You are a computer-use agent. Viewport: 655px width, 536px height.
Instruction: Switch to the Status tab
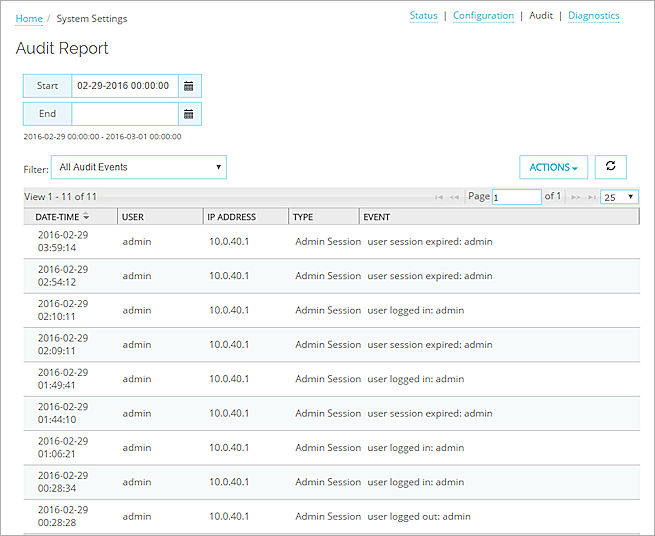click(x=423, y=16)
